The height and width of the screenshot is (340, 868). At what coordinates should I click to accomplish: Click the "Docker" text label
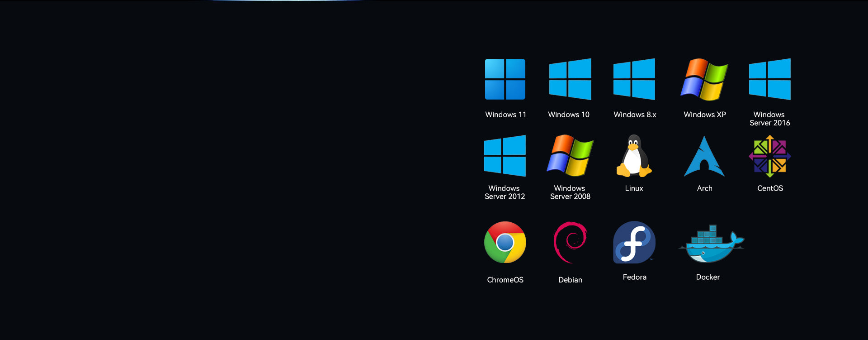pos(708,277)
